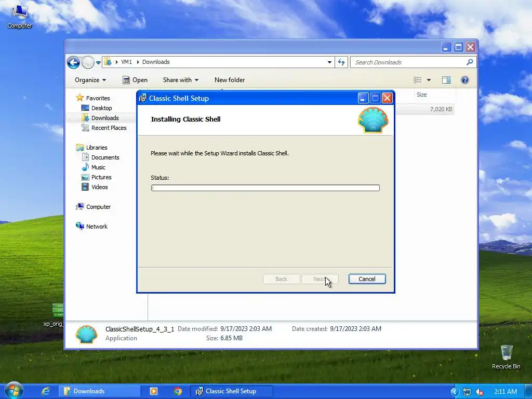Expand the address bar history dropdown
This screenshot has width=532, height=399.
pos(329,62)
